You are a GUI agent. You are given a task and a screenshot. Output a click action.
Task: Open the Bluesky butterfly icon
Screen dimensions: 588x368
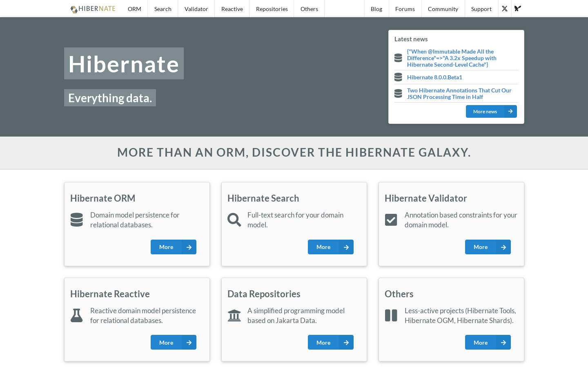[518, 9]
